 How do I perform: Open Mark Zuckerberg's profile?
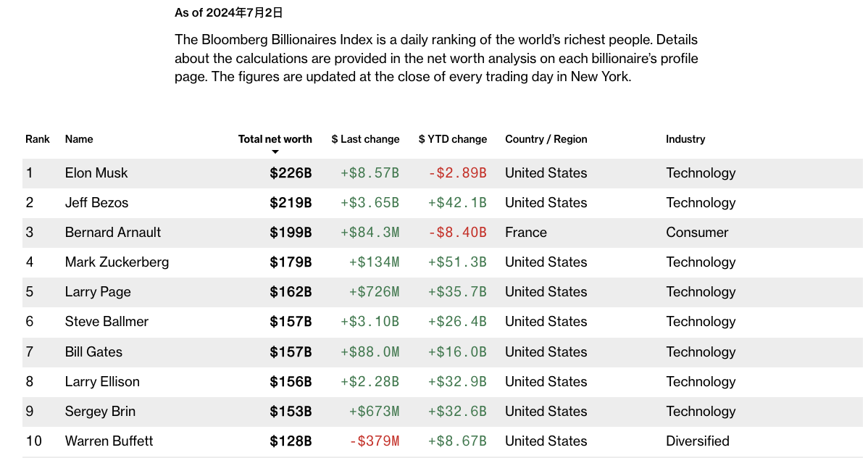[117, 262]
